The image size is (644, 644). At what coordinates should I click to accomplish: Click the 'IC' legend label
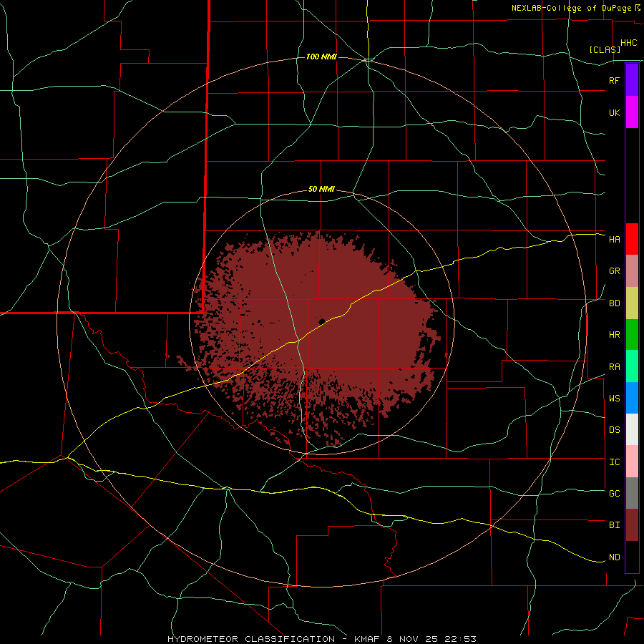(x=615, y=462)
